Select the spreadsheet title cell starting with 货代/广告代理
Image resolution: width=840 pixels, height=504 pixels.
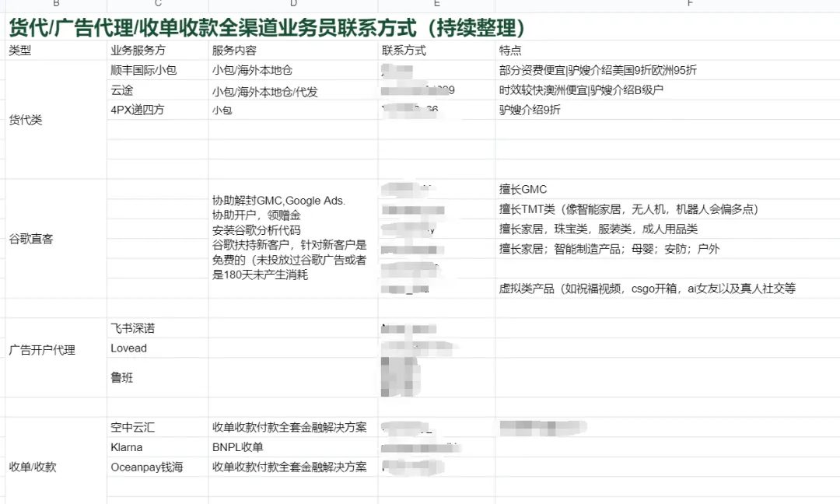coord(422,26)
